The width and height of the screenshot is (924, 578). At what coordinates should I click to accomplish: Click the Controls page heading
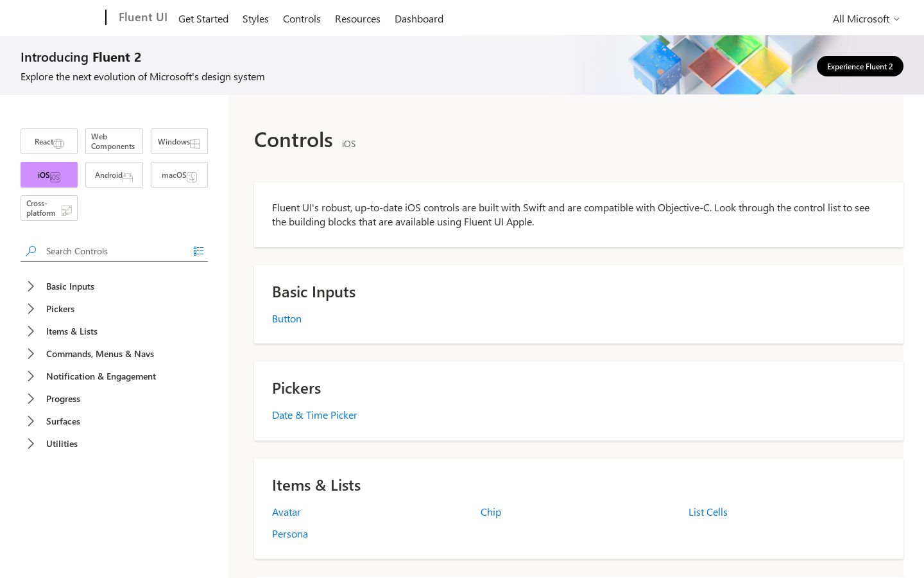click(x=293, y=139)
